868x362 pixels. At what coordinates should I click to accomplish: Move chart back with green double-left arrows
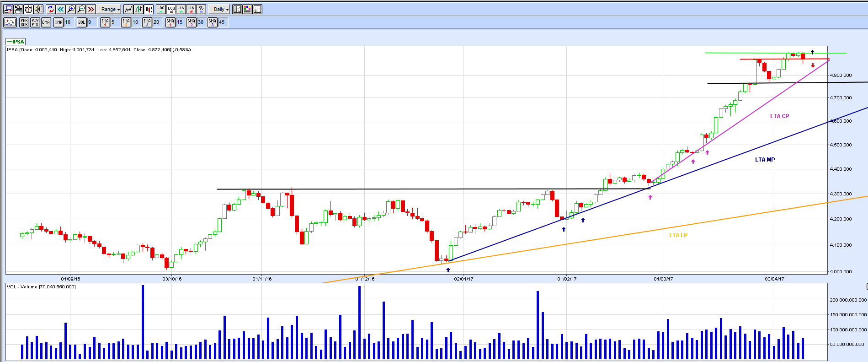click(x=60, y=9)
